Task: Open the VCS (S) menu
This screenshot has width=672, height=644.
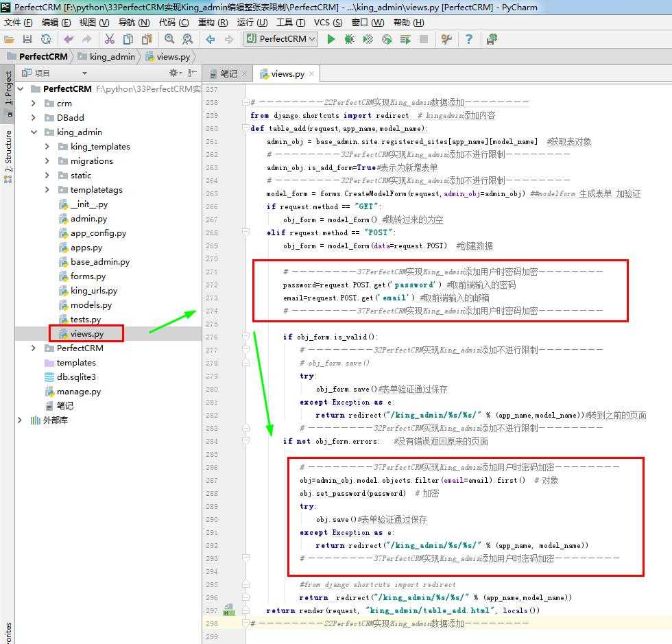Action: [x=328, y=23]
